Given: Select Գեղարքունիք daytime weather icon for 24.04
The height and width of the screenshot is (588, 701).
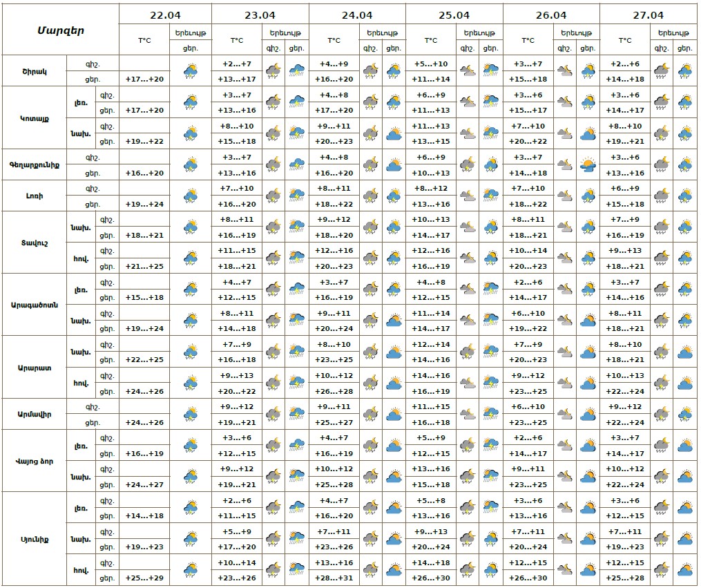Looking at the screenshot, I should click(394, 164).
